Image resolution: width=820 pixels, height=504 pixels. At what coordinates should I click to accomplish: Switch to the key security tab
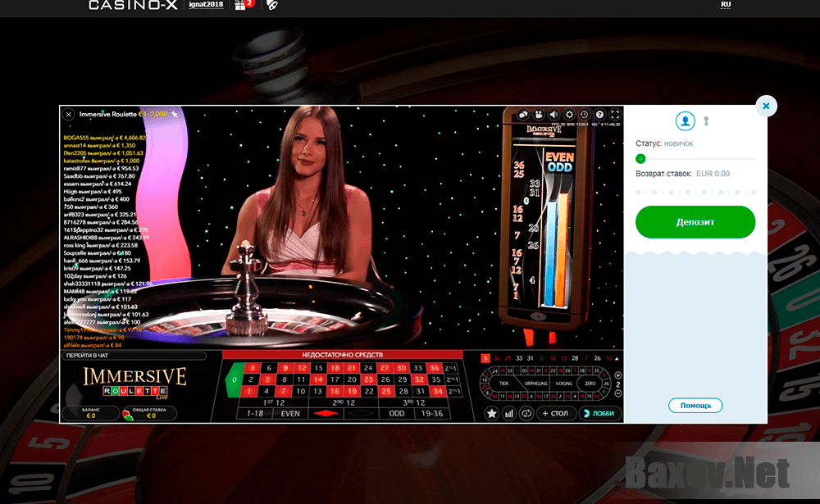[705, 121]
